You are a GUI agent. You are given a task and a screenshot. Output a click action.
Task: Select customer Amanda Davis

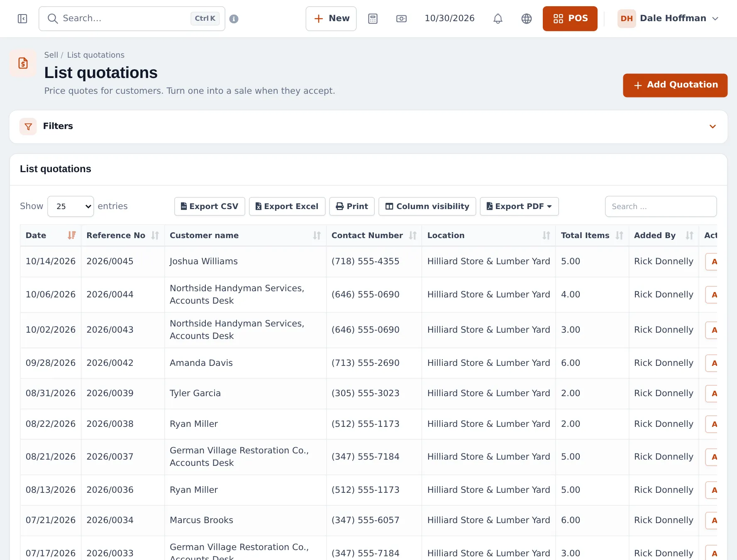[x=201, y=363]
